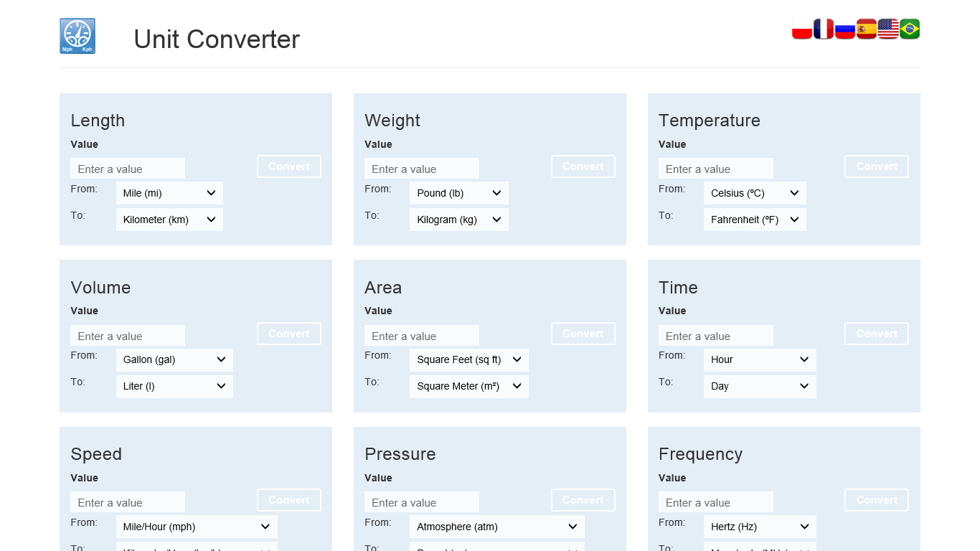This screenshot has height=551, width=980.
Task: Open the Length From dropdown showing Mile (mi)
Action: 169,193
